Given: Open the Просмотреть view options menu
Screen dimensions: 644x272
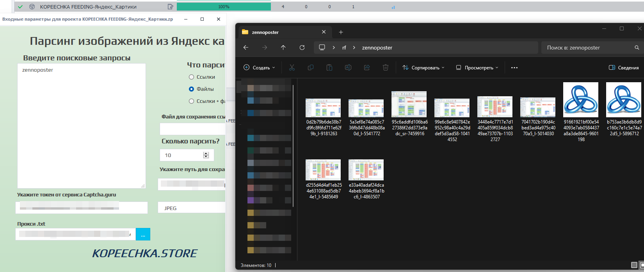Looking at the screenshot, I should (x=477, y=67).
